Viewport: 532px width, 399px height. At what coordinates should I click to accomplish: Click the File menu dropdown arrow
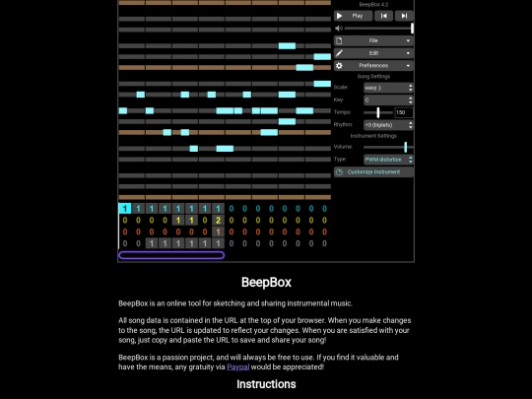tap(408, 40)
